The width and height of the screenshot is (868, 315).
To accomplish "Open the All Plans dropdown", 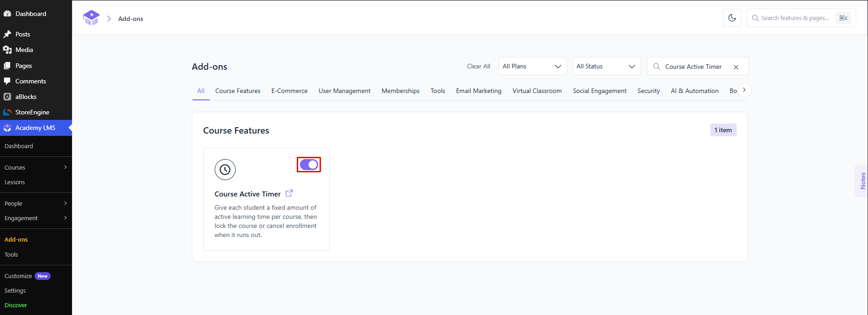I will [532, 66].
